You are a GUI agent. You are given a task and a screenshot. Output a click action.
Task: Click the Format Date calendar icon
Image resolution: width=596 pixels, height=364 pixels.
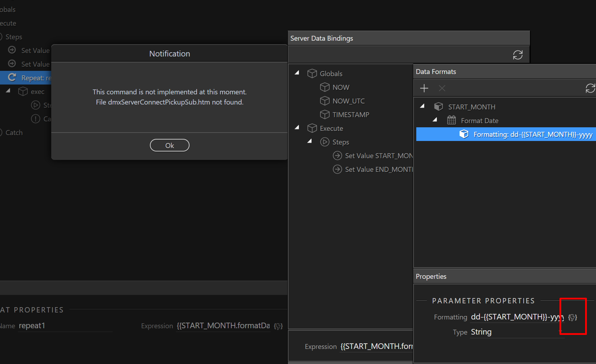[x=451, y=120]
